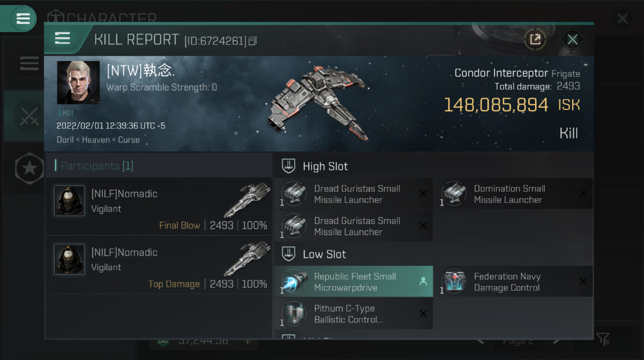Click the Domination Small Missile Launcher icon
This screenshot has width=644, height=360.
[x=454, y=193]
